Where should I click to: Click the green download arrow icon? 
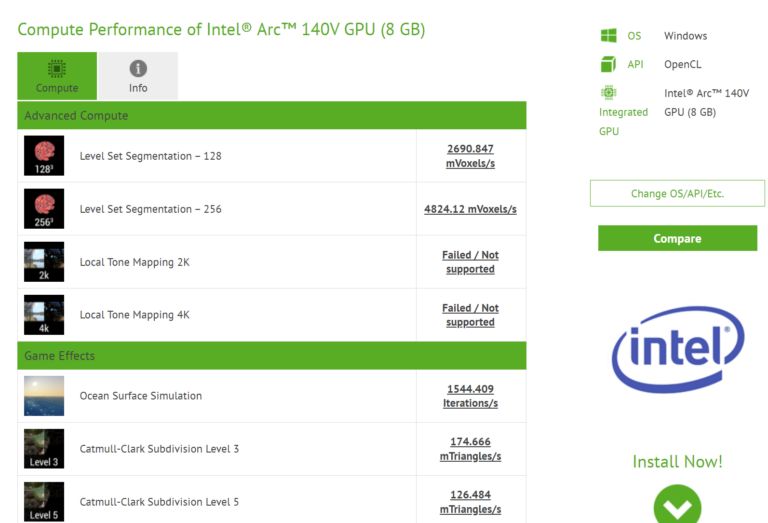(x=677, y=507)
